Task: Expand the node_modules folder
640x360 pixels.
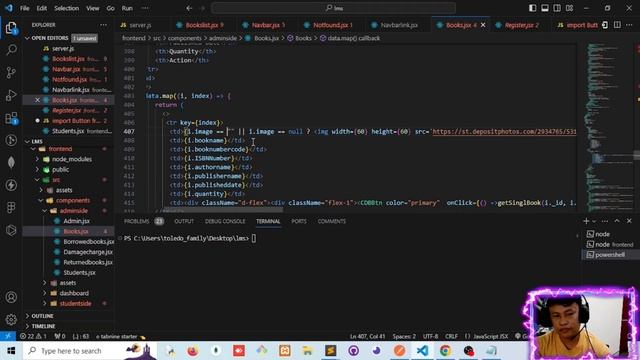Action: [x=72, y=159]
